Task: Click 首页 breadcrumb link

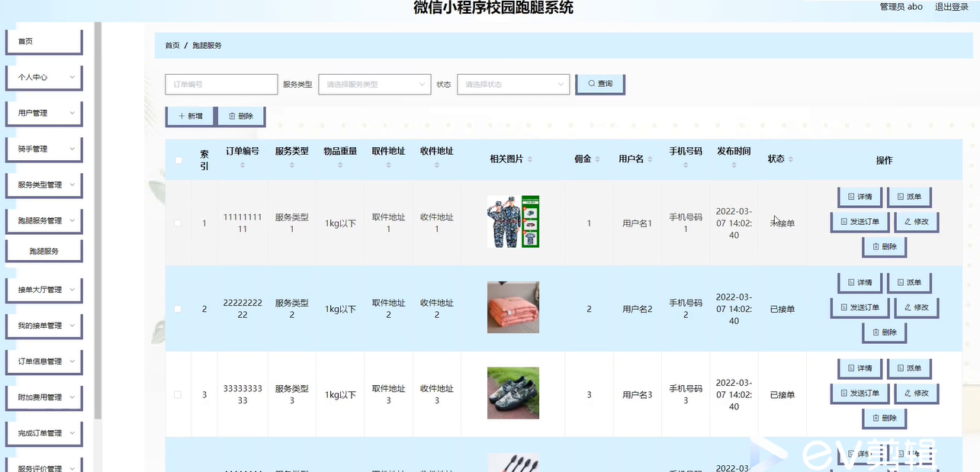Action: [x=172, y=46]
